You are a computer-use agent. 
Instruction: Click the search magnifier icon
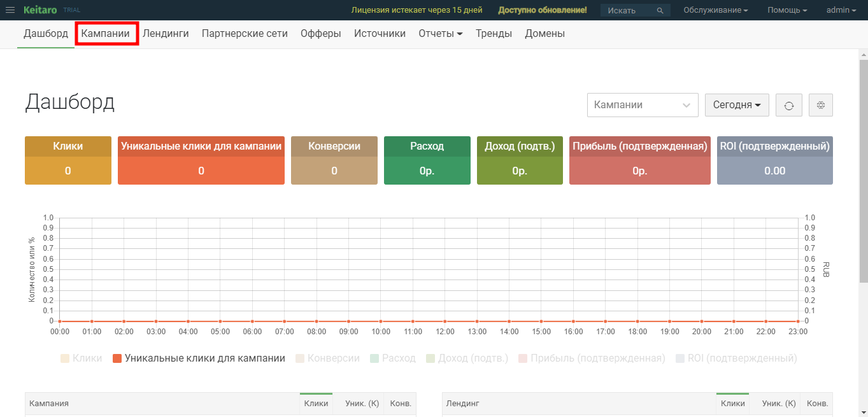pos(660,11)
